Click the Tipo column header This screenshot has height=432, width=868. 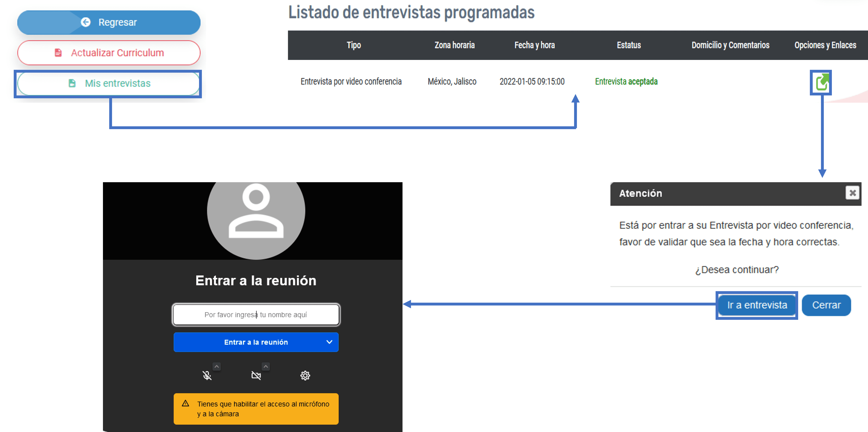353,45
